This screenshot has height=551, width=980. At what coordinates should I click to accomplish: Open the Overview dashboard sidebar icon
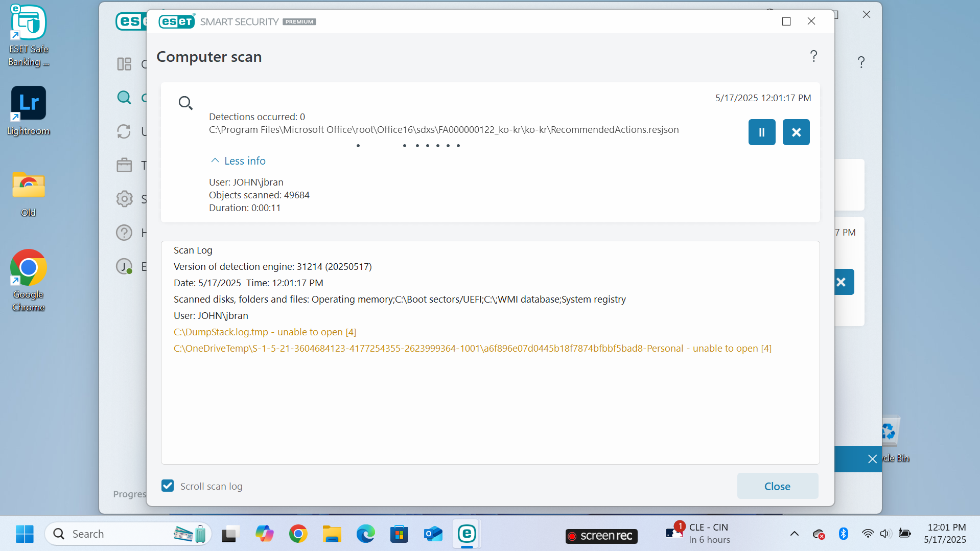124,64
